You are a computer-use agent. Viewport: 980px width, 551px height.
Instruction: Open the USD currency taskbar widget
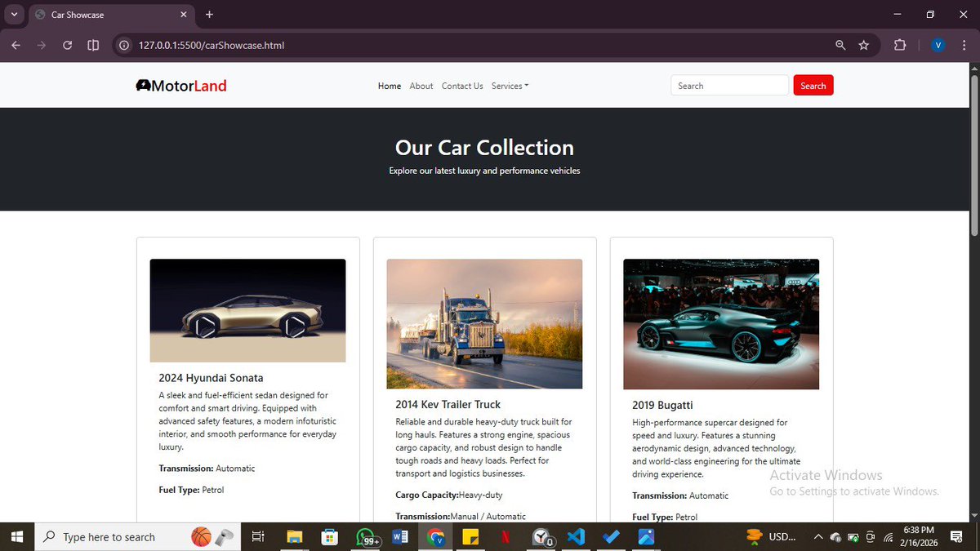(x=772, y=537)
